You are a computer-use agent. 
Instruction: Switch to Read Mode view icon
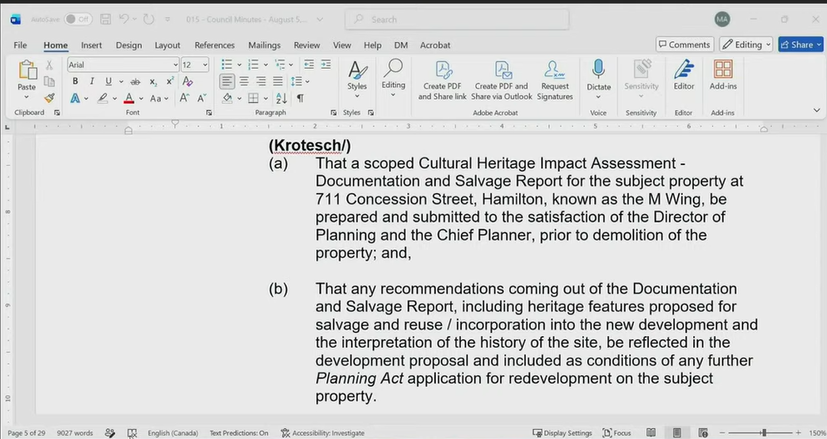(x=651, y=433)
